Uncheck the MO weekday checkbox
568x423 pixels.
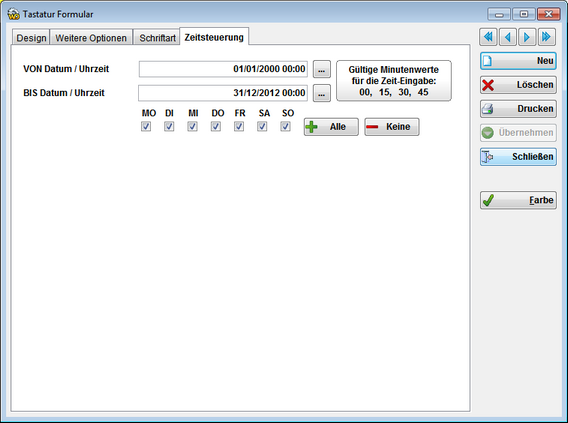point(146,126)
